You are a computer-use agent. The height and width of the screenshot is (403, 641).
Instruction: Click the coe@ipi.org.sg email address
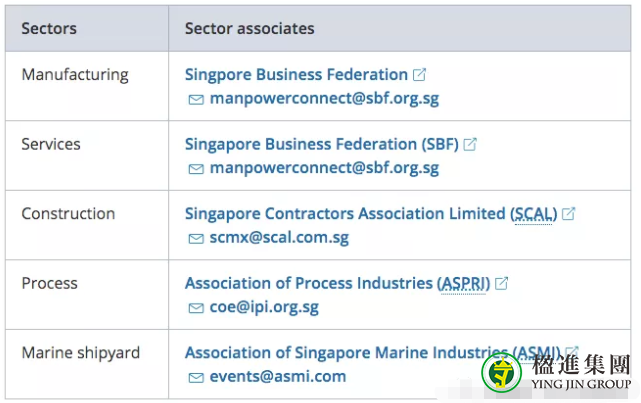[264, 307]
